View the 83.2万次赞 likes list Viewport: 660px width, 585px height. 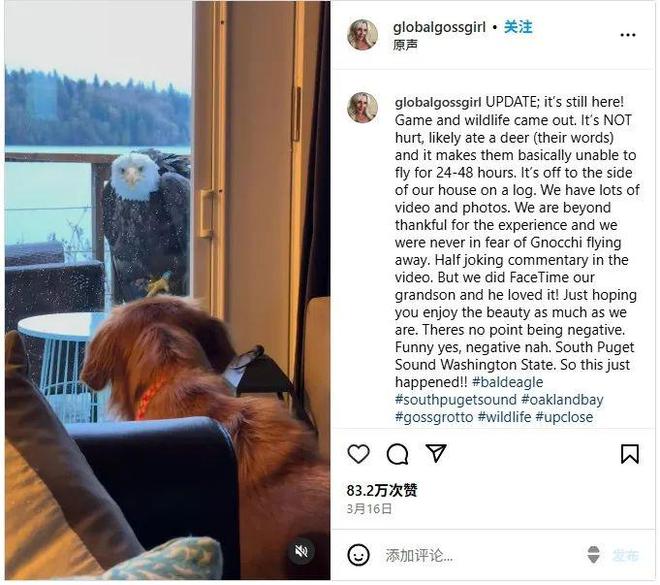(382, 490)
